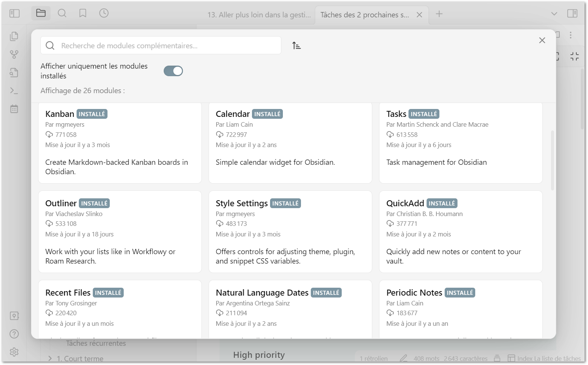Open a new tab with plus button
588x365 pixels.
click(439, 14)
